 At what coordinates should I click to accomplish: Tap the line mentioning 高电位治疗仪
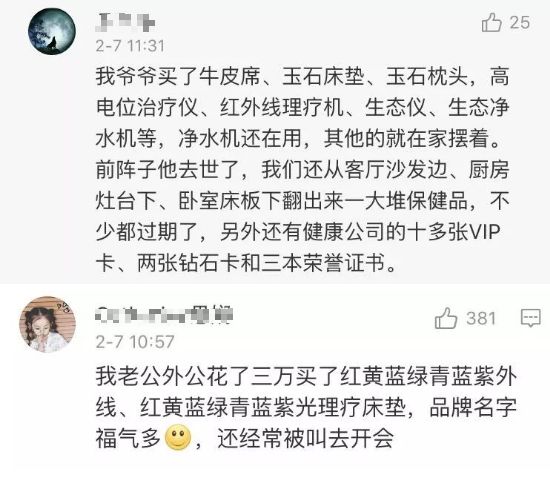pyautogui.click(x=302, y=107)
